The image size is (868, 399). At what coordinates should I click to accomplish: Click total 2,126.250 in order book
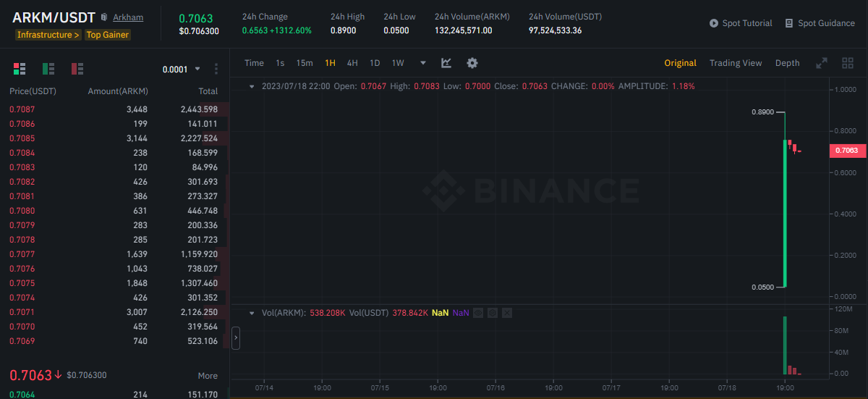pos(199,312)
